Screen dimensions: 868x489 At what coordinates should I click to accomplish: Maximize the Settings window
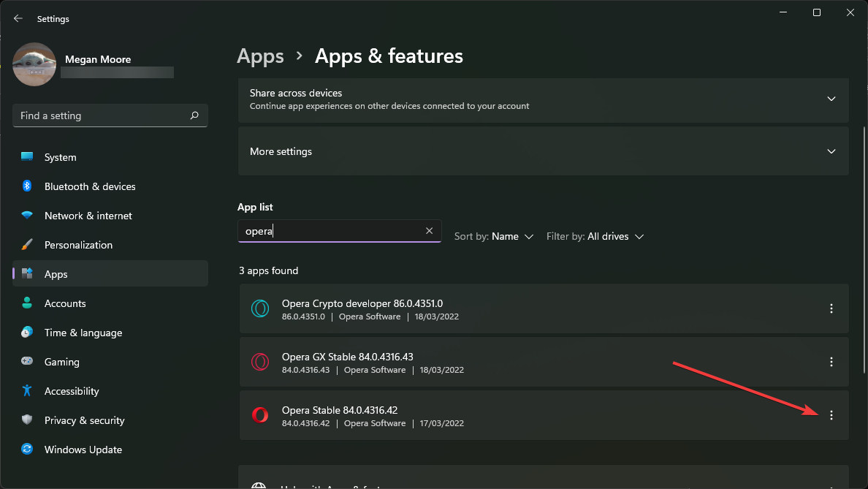click(817, 12)
